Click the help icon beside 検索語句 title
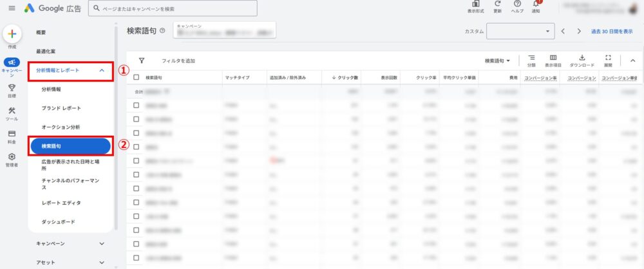 pyautogui.click(x=163, y=31)
